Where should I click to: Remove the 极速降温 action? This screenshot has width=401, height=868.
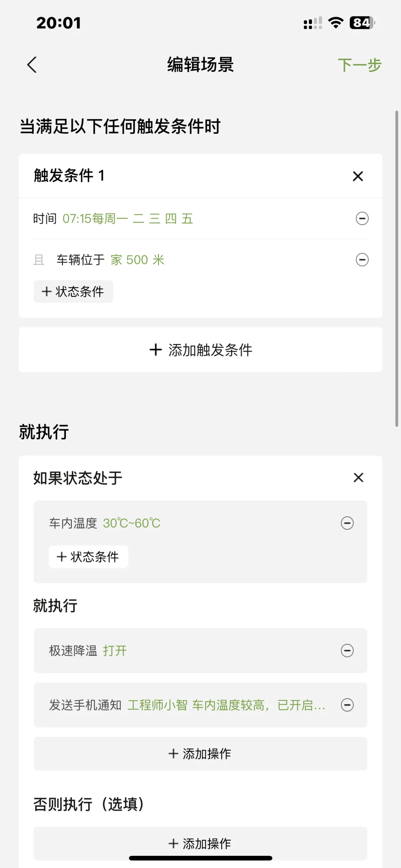[x=347, y=651]
